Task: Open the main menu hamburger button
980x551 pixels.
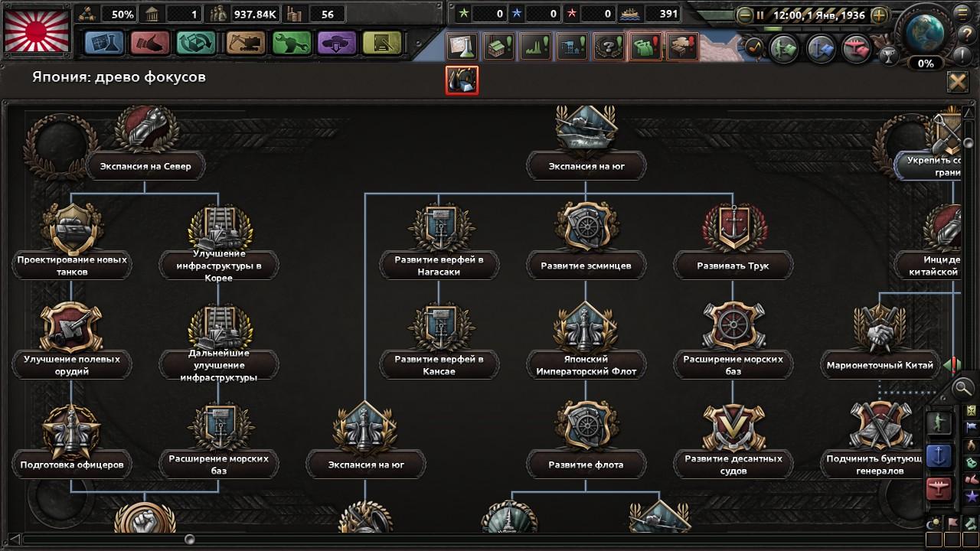Action: pyautogui.click(x=963, y=12)
